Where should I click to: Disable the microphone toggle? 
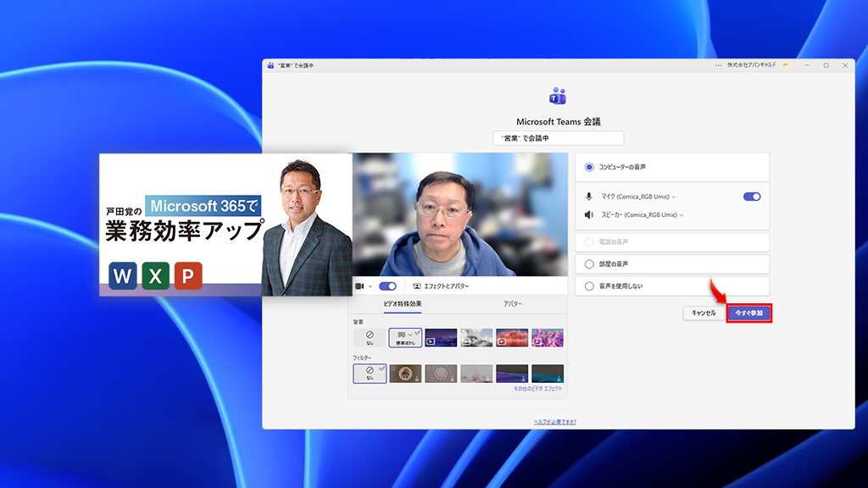(753, 196)
